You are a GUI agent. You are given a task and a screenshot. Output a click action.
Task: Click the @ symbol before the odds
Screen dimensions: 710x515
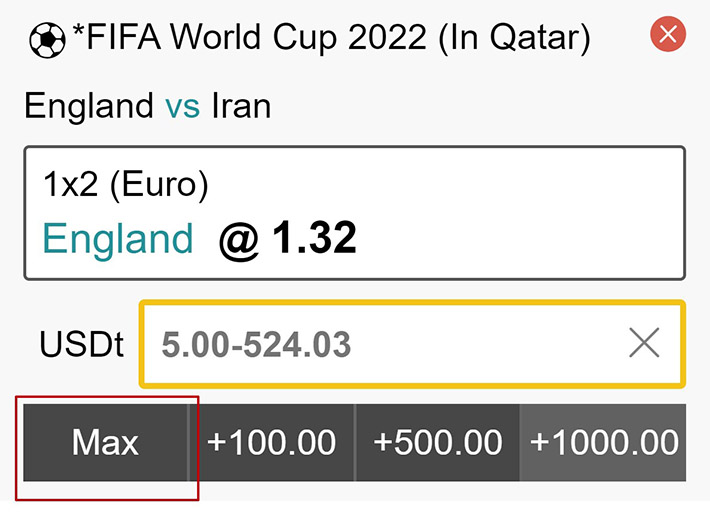coord(239,240)
